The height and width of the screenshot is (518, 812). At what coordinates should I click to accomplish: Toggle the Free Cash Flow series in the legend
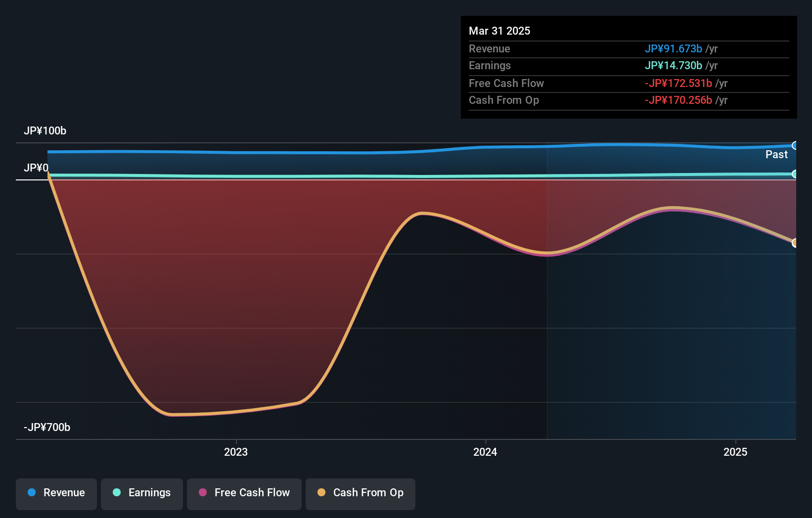click(x=244, y=494)
